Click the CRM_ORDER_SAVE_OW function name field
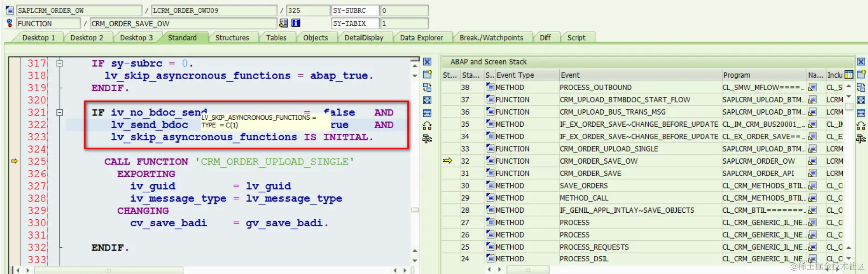This screenshot has height=274, width=868. point(183,23)
